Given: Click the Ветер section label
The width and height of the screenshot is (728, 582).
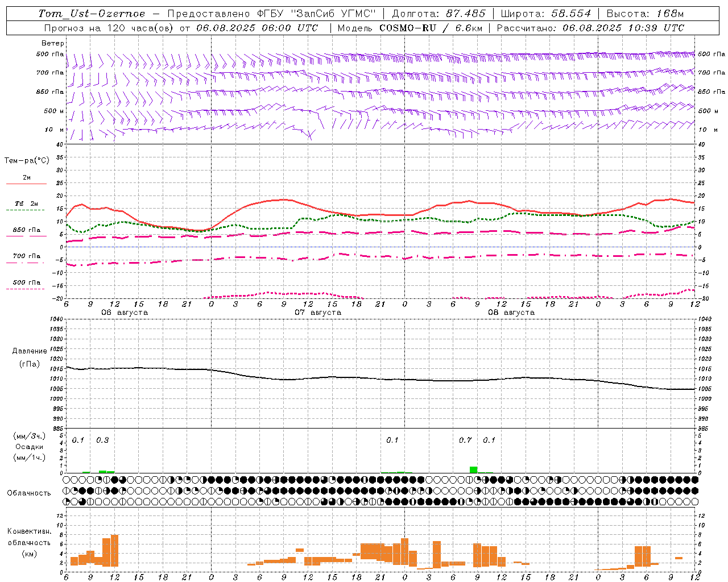Looking at the screenshot, I should point(52,43).
